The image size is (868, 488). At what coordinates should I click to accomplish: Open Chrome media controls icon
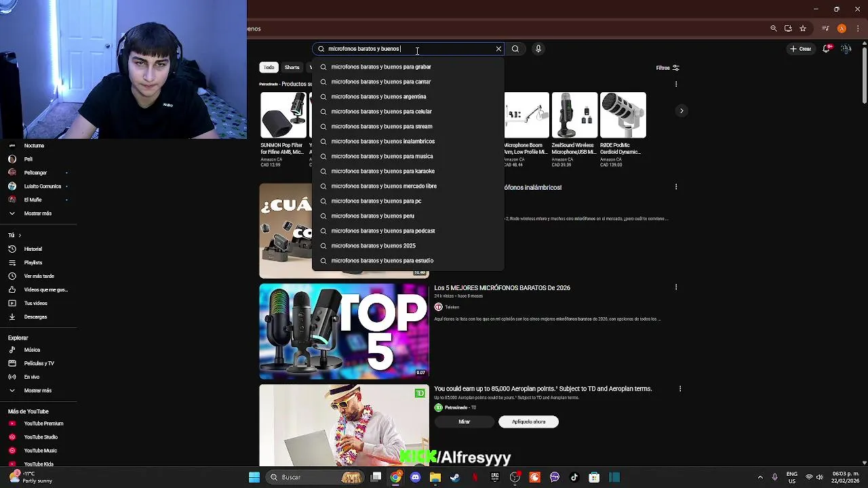tap(825, 28)
